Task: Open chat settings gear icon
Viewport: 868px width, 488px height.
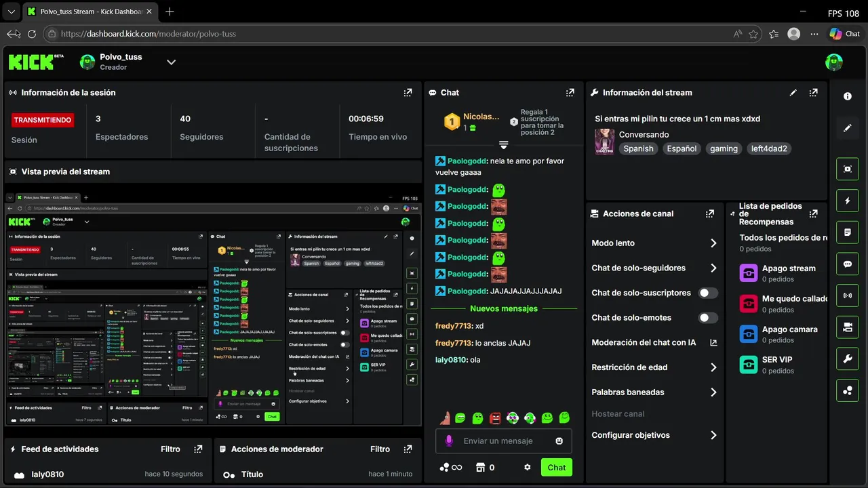Action: click(x=528, y=468)
